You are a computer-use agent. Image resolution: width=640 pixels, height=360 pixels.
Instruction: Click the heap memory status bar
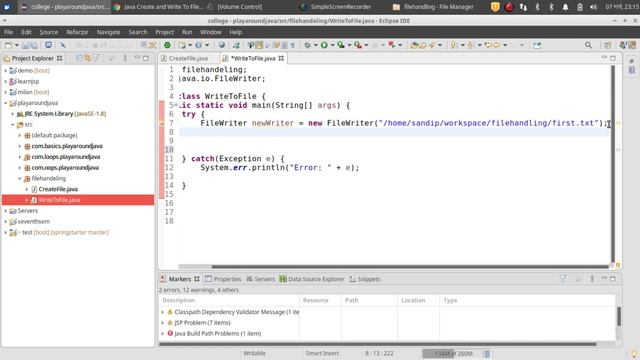click(452, 353)
